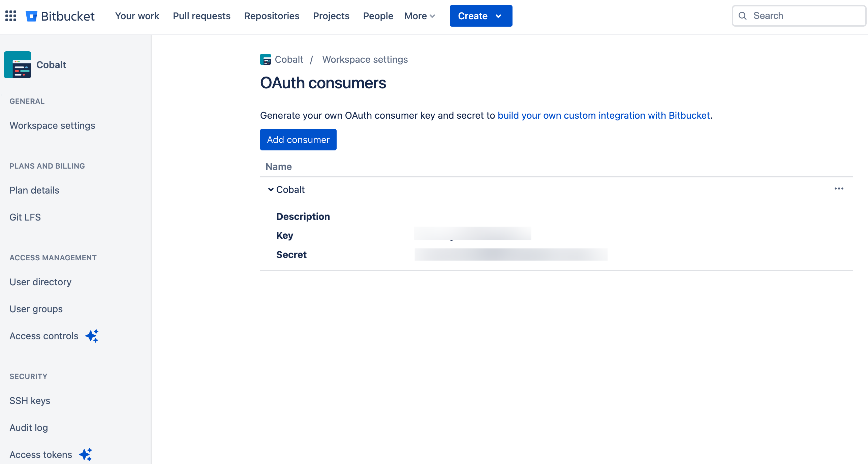Select User groups in Access Management
868x464 pixels.
(36, 309)
